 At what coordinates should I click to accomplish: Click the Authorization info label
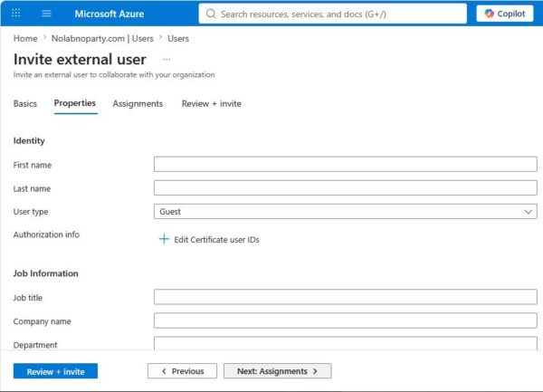(46, 234)
